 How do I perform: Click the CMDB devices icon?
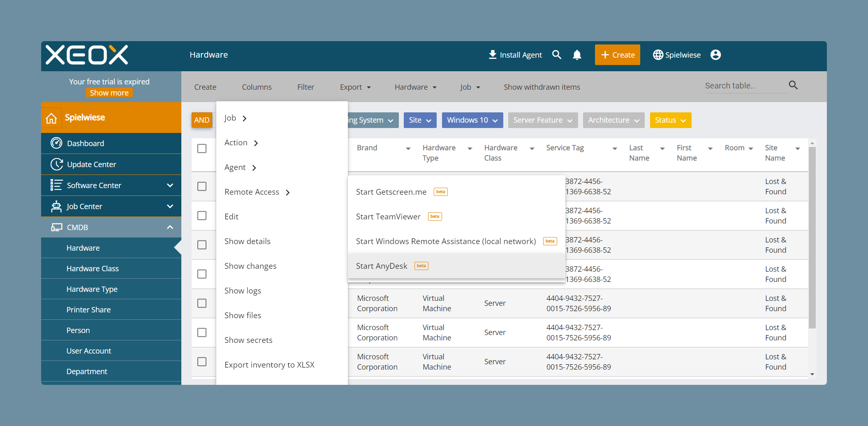point(56,227)
